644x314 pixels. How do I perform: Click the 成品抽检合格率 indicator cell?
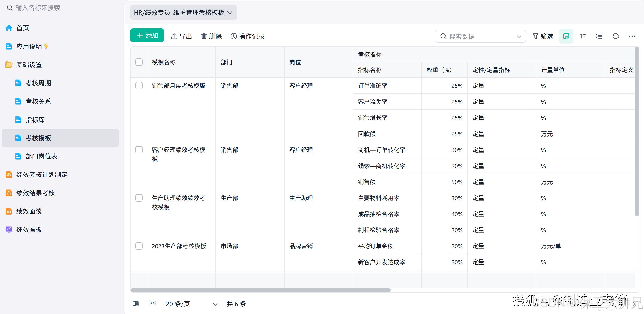click(x=387, y=214)
